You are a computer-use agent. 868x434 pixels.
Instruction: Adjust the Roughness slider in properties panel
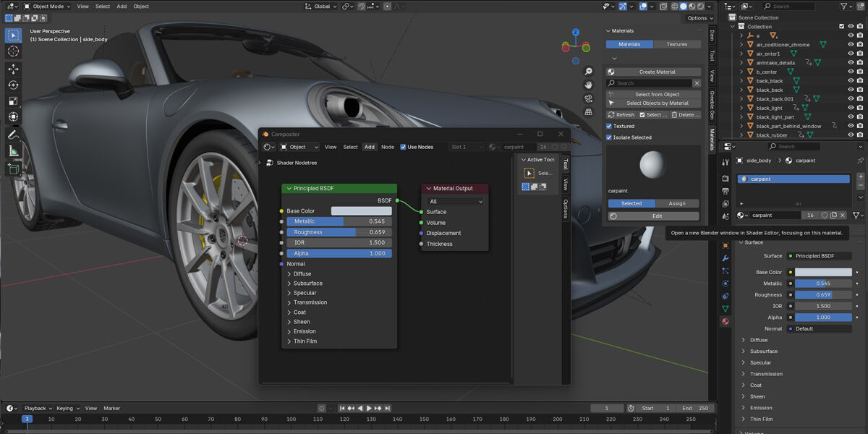click(823, 295)
